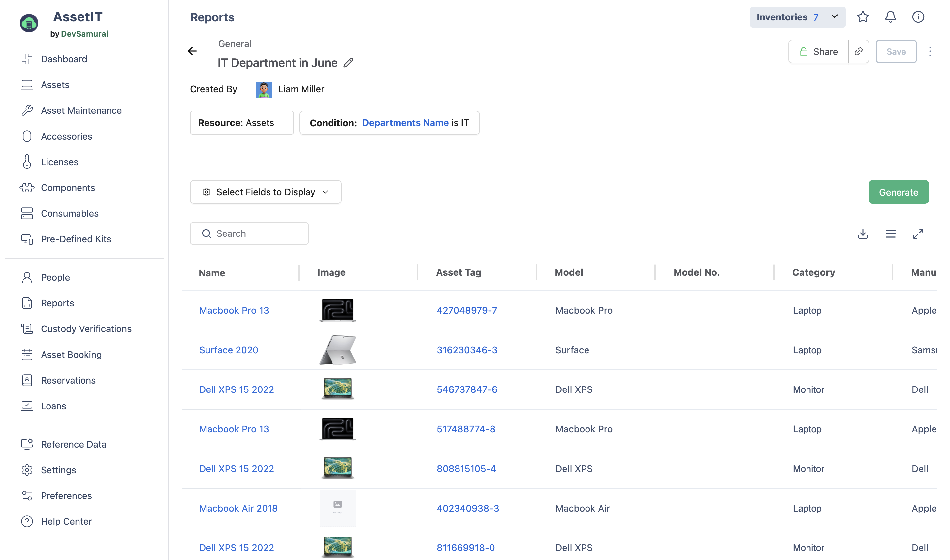This screenshot has width=950, height=560.
Task: Click the back arrow beside report title
Action: pos(193,51)
